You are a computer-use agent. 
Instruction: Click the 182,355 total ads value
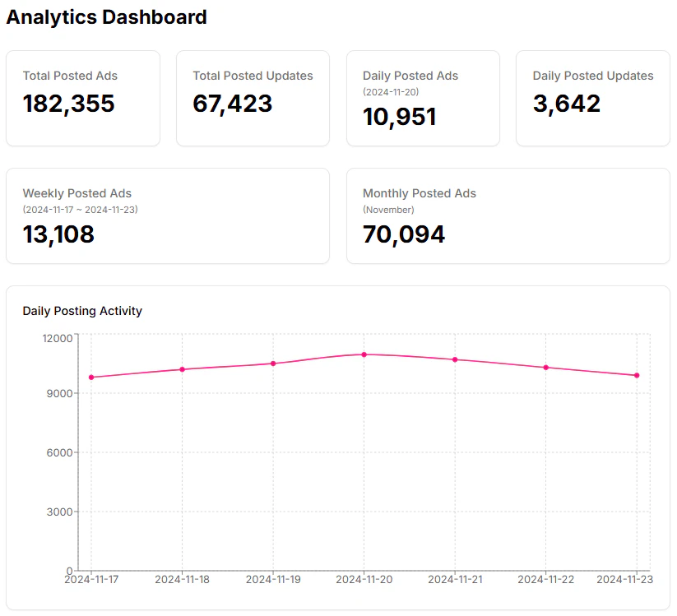coord(69,104)
